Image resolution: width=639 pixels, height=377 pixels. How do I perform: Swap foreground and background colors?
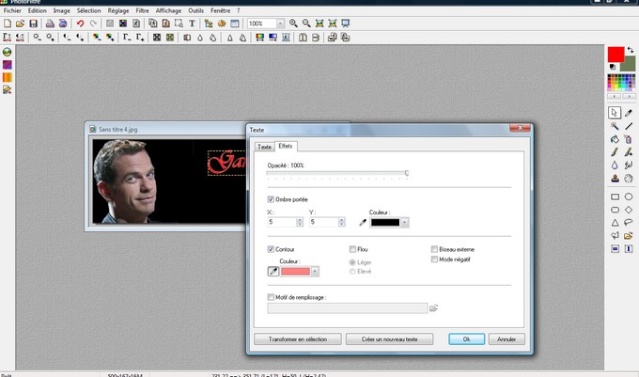click(x=630, y=50)
